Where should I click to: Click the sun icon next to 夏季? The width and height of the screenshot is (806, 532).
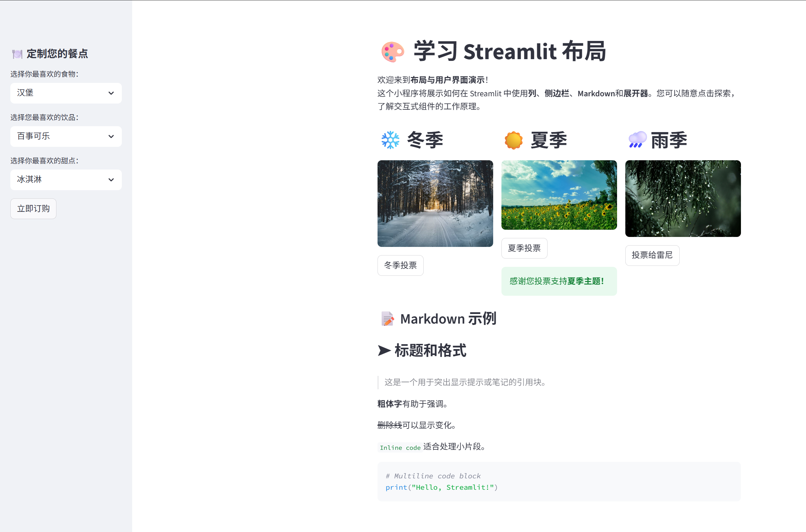513,140
